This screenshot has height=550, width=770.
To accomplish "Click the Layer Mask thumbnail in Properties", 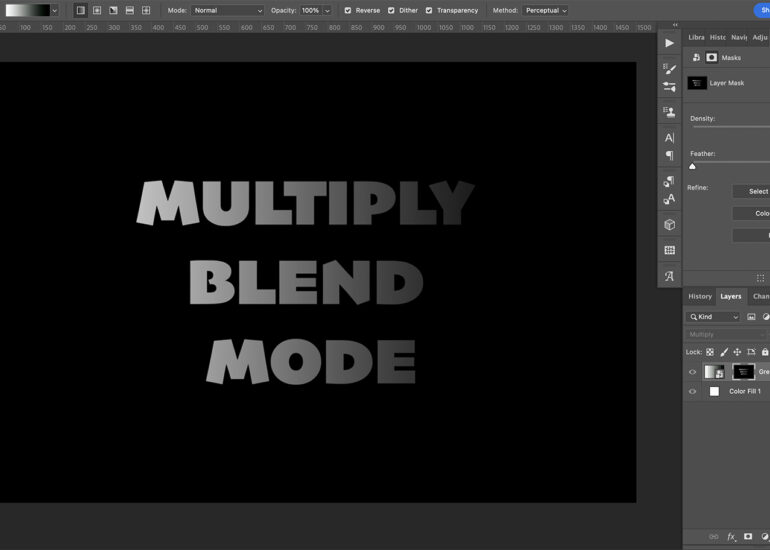I will coord(697,83).
